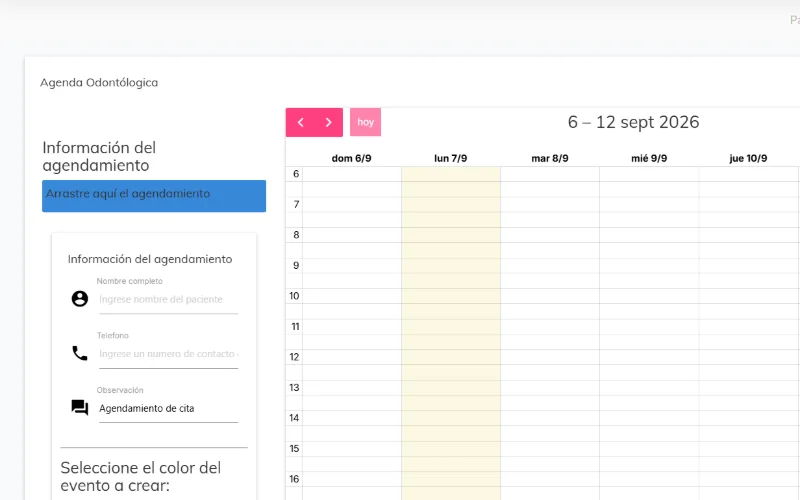800x500 pixels.
Task: Focus the Ingrese un numero de contacto field
Action: pos(168,354)
